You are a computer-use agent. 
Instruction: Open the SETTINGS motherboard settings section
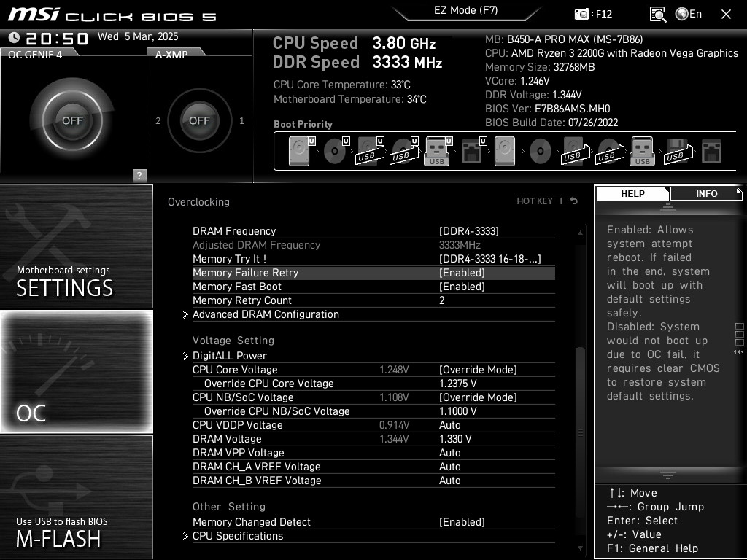pyautogui.click(x=76, y=246)
